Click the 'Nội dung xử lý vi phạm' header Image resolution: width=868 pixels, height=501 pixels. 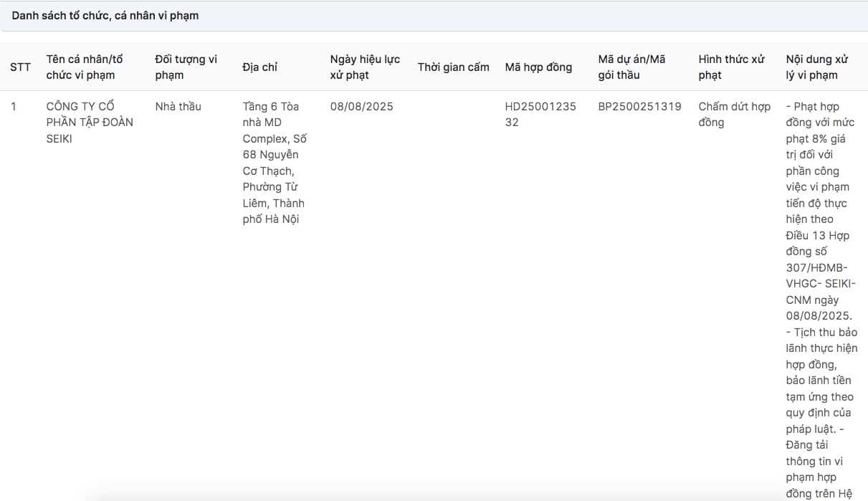pyautogui.click(x=816, y=67)
